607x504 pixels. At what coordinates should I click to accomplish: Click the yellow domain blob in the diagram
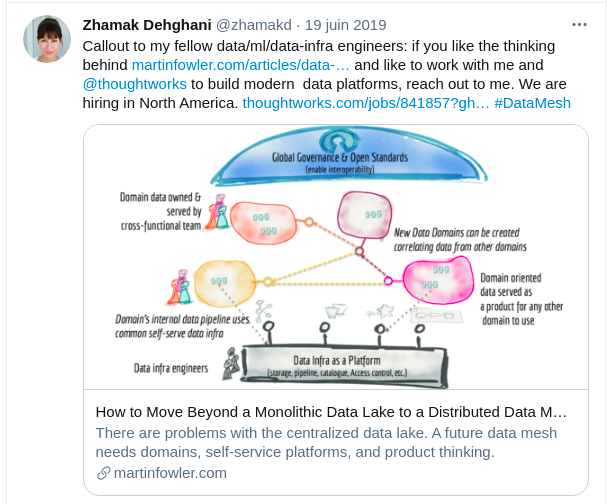pos(230,282)
